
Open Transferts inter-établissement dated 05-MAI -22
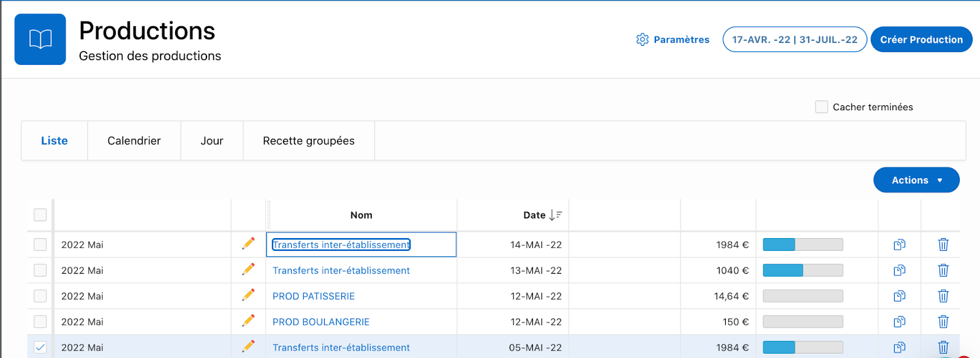(x=341, y=348)
